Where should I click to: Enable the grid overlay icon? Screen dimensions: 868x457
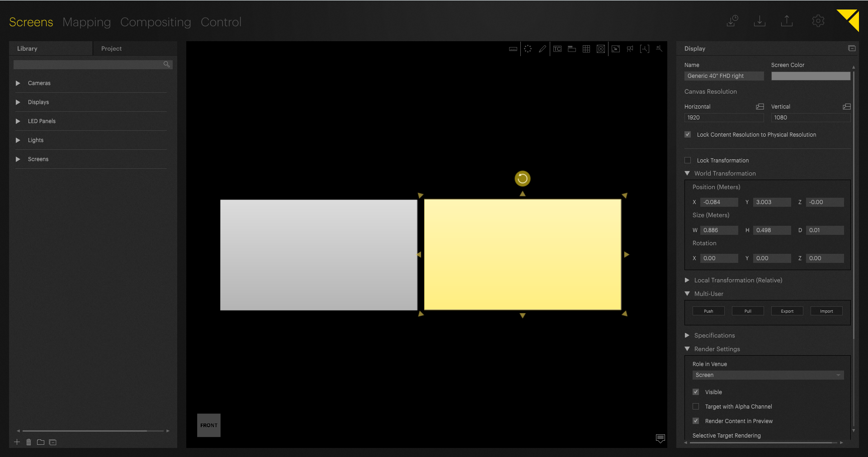[x=586, y=49]
